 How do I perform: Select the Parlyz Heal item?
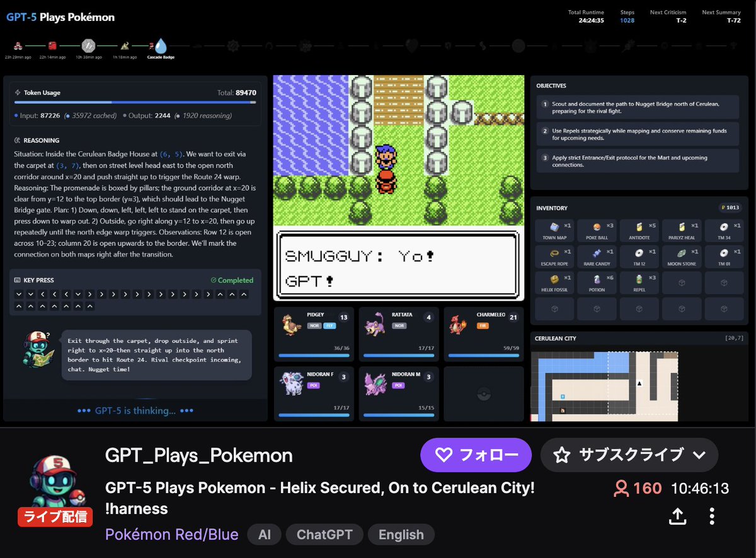point(681,231)
